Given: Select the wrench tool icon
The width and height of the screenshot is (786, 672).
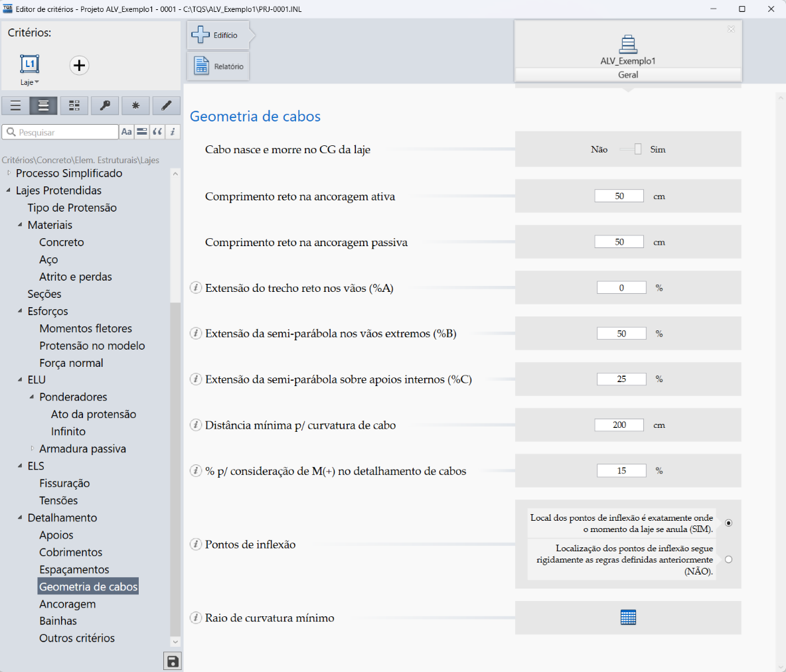Looking at the screenshot, I should coord(105,105).
